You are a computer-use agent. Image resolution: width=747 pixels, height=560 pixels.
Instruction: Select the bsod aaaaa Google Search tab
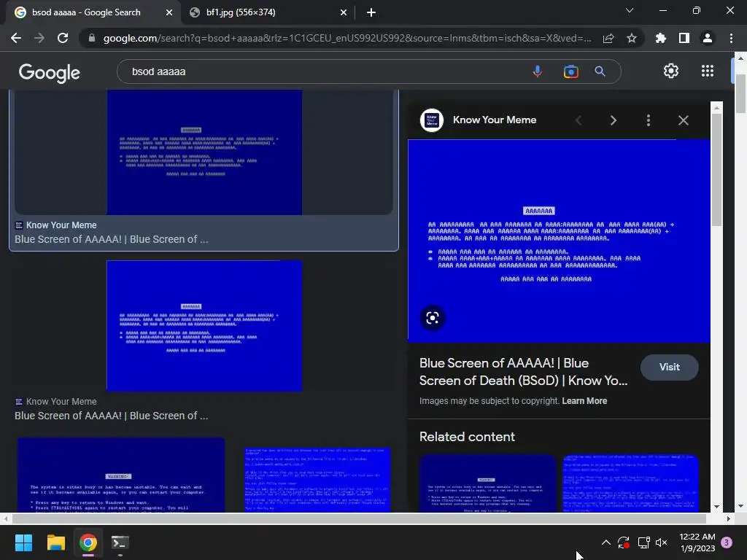click(93, 12)
